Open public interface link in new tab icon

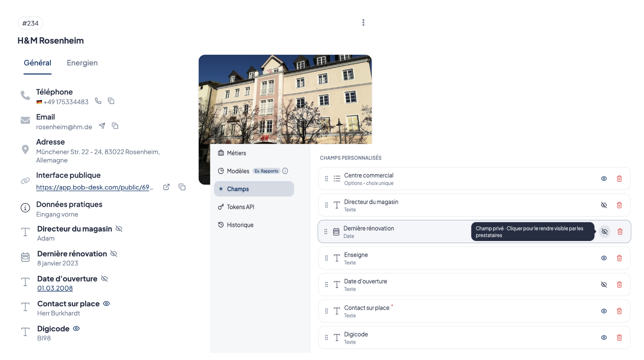coord(166,187)
